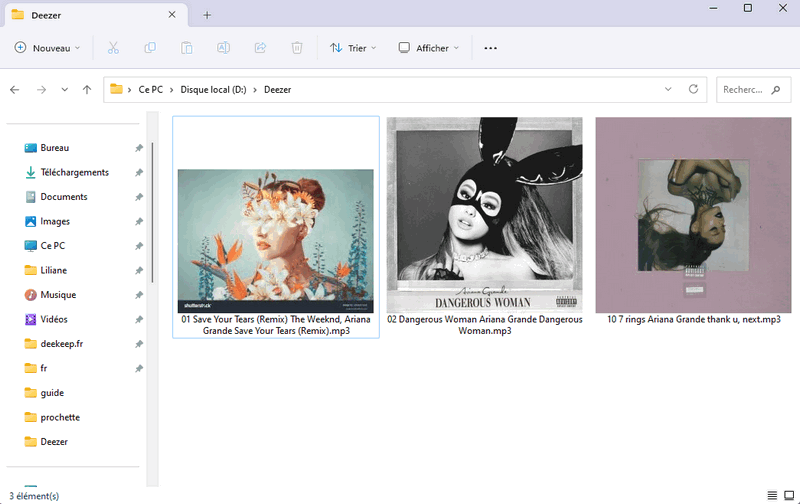This screenshot has height=504, width=800.
Task: Go forward with the right arrow
Action: [x=41, y=90]
